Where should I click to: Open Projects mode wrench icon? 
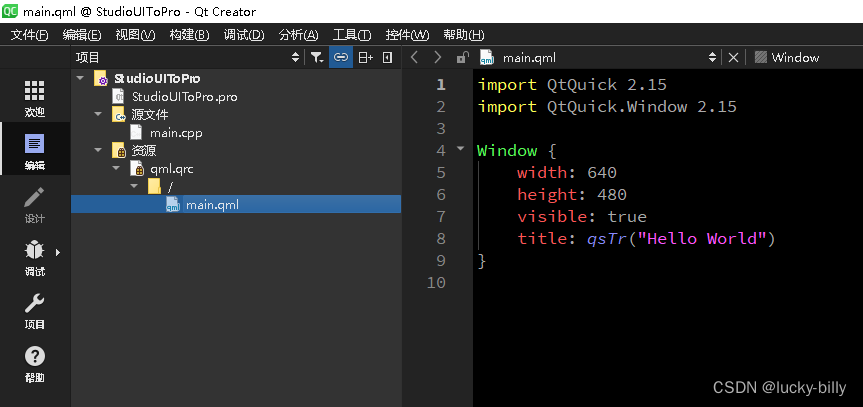coord(35,303)
